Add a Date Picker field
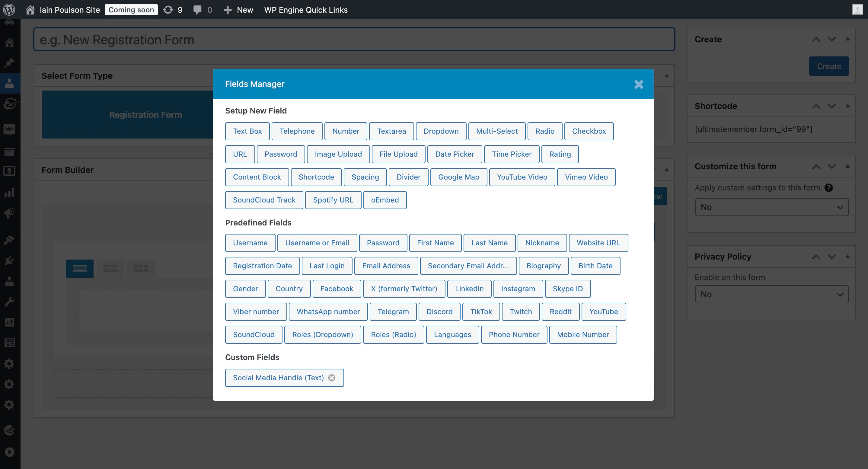868x469 pixels. pos(455,154)
